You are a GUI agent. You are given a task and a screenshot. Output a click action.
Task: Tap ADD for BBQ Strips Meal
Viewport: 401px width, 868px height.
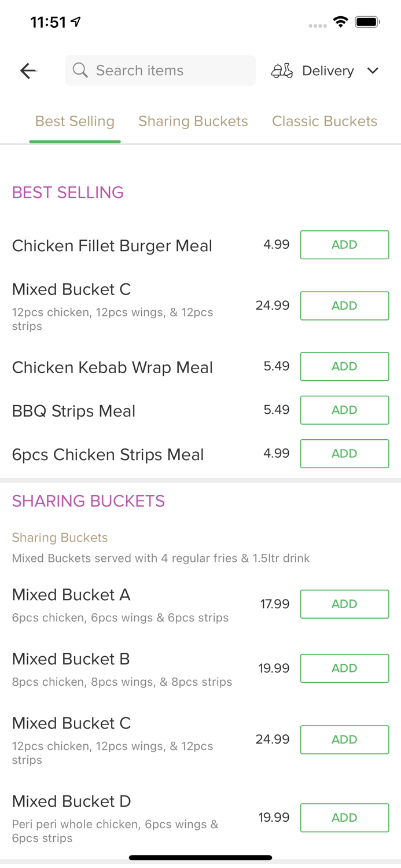pos(344,410)
